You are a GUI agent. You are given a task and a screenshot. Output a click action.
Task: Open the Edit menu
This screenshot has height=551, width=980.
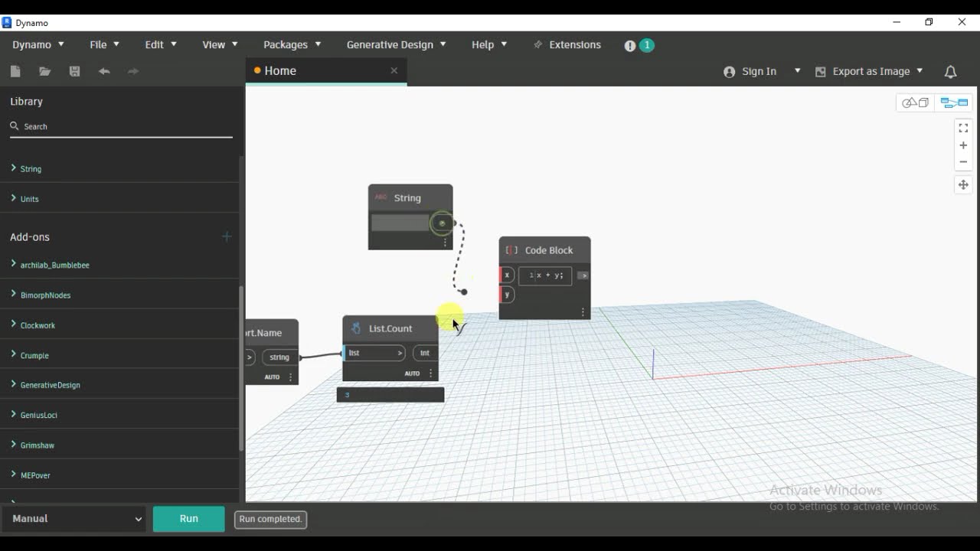click(161, 45)
